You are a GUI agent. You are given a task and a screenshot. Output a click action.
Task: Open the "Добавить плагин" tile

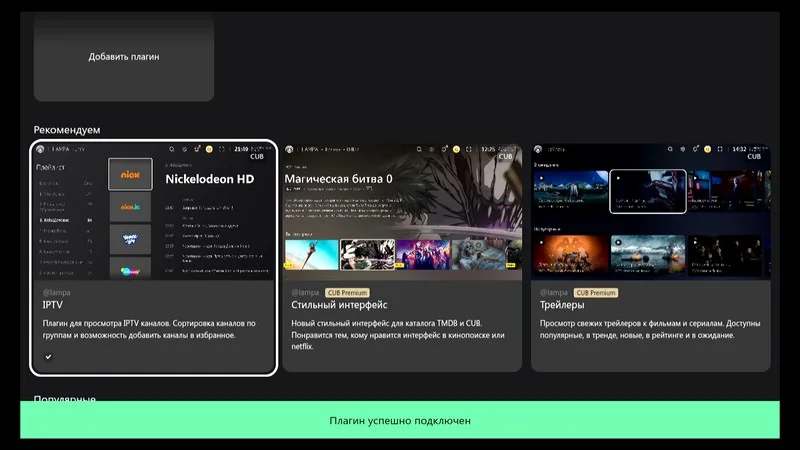pos(123,57)
